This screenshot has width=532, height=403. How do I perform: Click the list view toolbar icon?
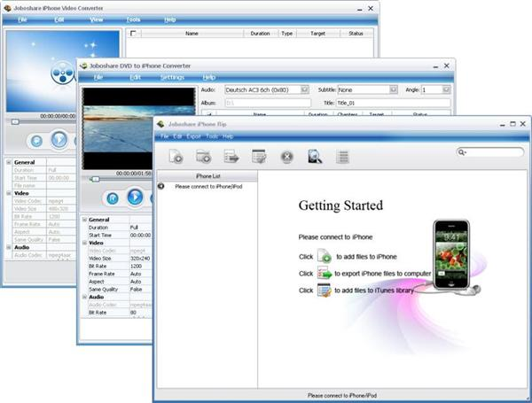pos(341,157)
